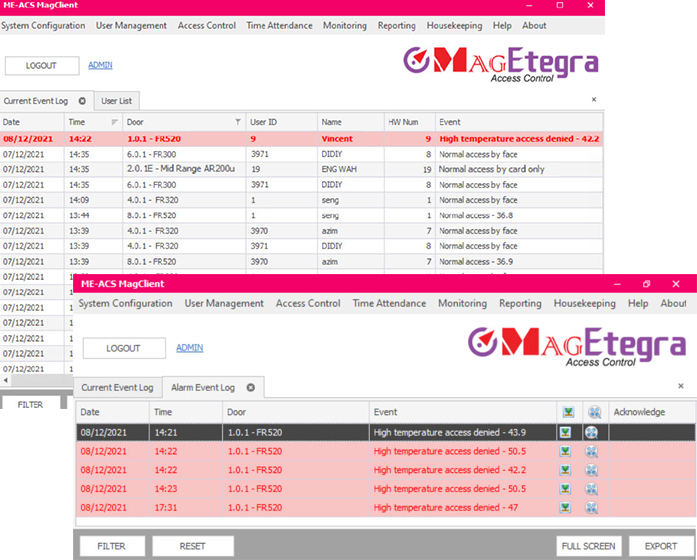Click EXPORT button
Image resolution: width=697 pixels, height=560 pixels.
point(661,546)
